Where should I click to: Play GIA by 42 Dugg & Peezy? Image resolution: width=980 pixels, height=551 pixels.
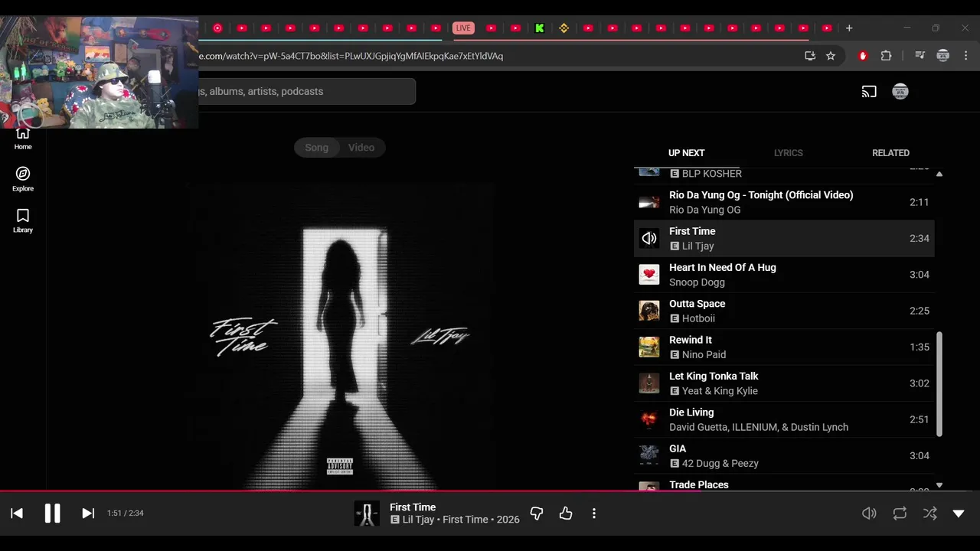[x=784, y=455]
